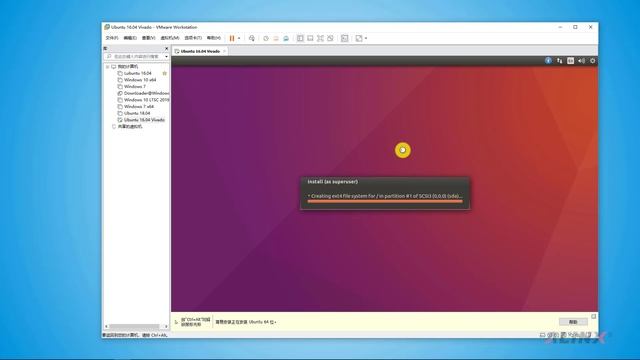Select the Ubuntu 16.04 Vivado tab

pos(200,51)
